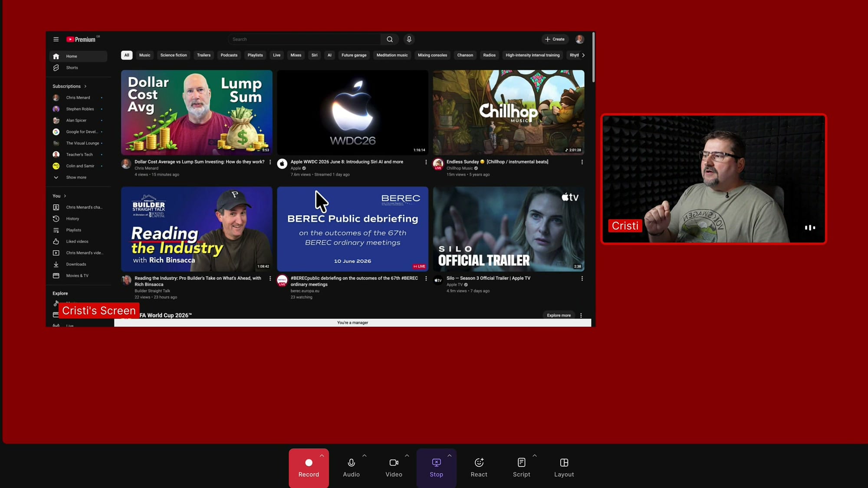Open Alan Spicer subscription
This screenshot has height=488, width=868.
(x=78, y=121)
